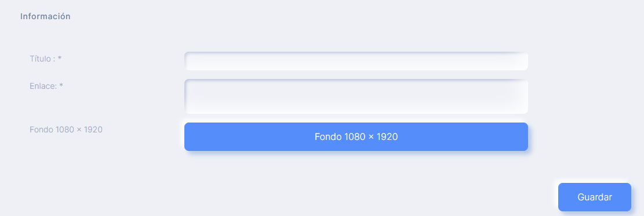Place cursor in the link text box

[356, 96]
